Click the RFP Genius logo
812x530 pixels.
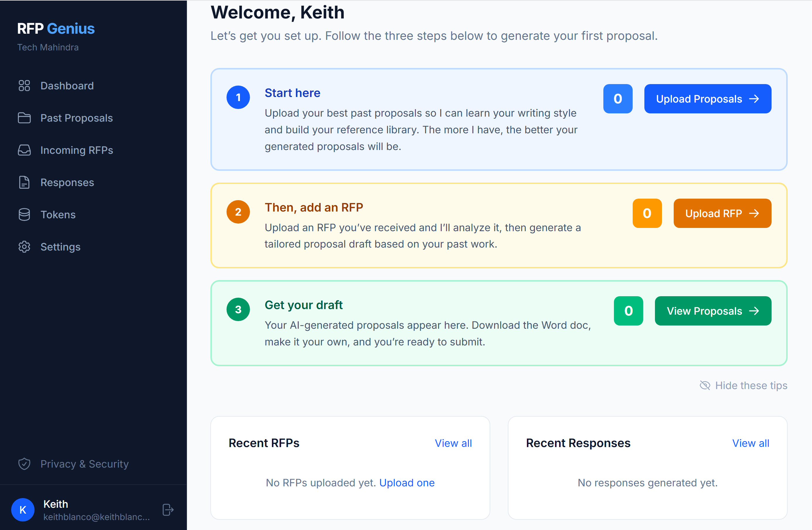coord(56,29)
